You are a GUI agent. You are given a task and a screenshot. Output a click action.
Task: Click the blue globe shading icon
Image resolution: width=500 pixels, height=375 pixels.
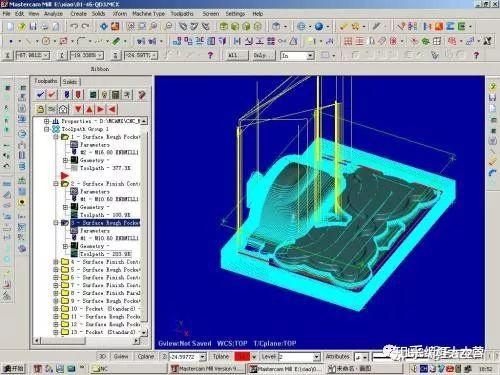(319, 26)
